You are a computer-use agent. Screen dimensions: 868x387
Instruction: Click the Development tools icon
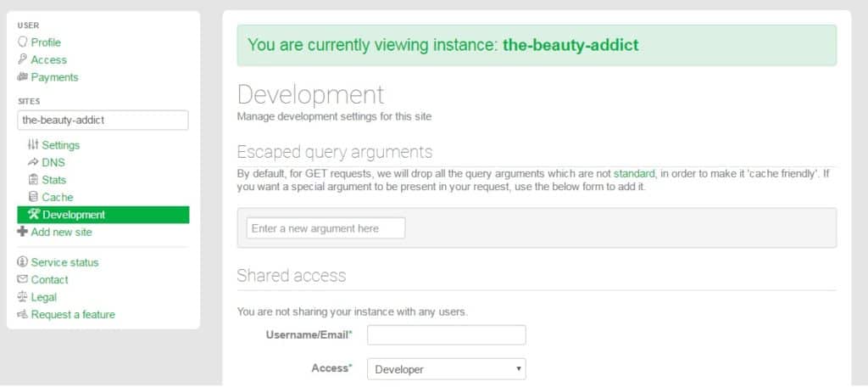(34, 215)
